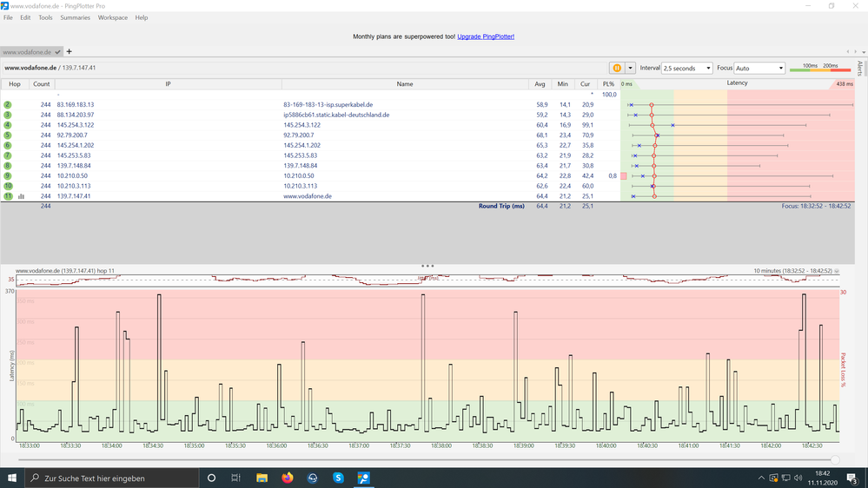Click the latency color scale legend
Image resolution: width=868 pixels, height=488 pixels.
point(819,68)
